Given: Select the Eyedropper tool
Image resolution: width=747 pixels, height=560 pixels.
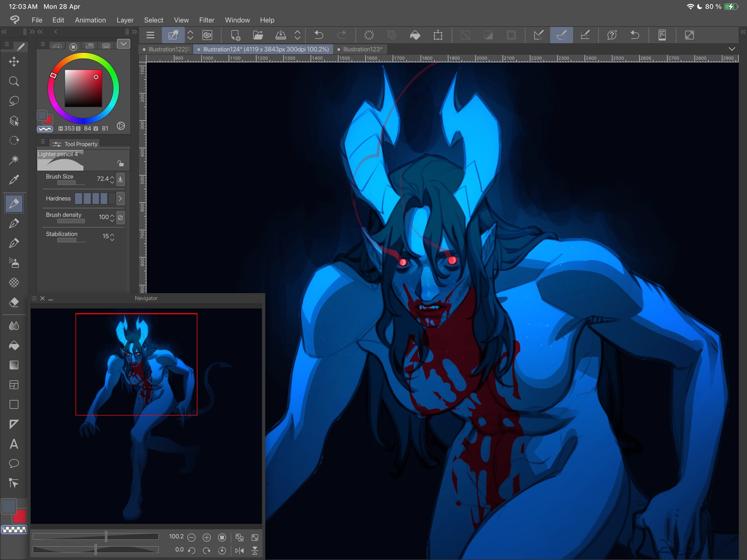Looking at the screenshot, I should [x=14, y=180].
